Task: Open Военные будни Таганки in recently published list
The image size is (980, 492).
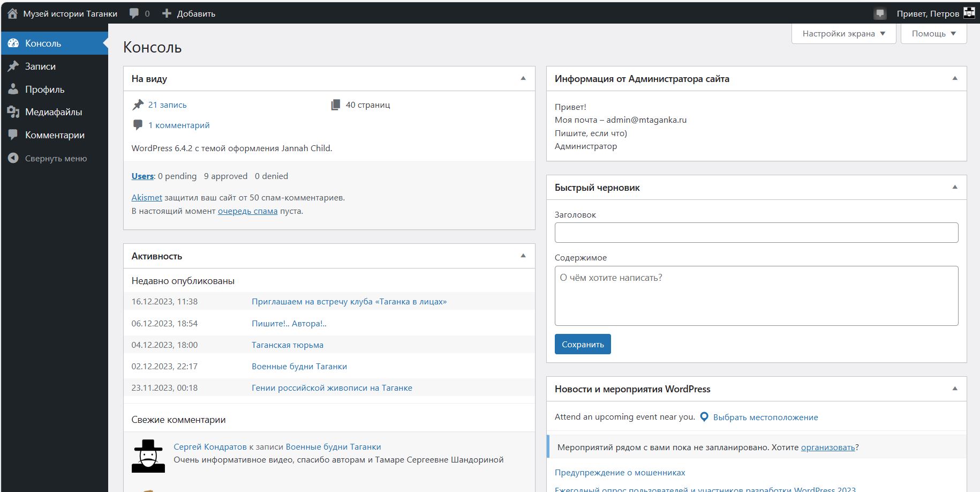Action: coord(299,366)
